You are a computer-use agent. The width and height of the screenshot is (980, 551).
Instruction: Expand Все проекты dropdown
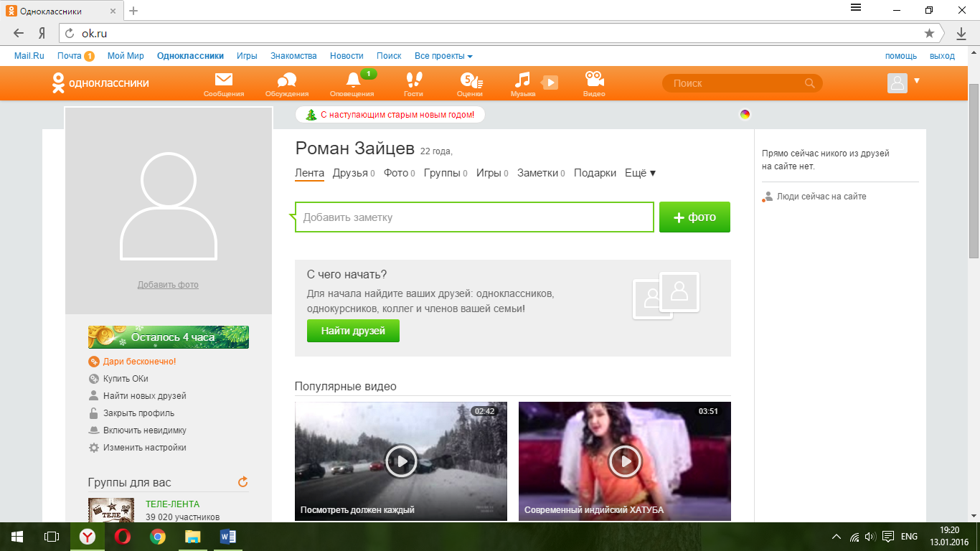coord(443,56)
